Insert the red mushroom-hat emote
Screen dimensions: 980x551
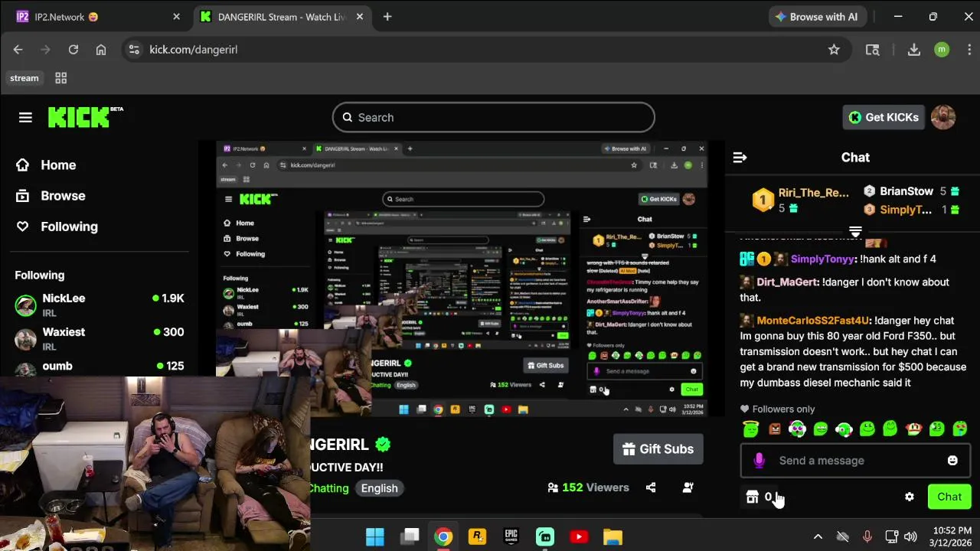coord(913,429)
